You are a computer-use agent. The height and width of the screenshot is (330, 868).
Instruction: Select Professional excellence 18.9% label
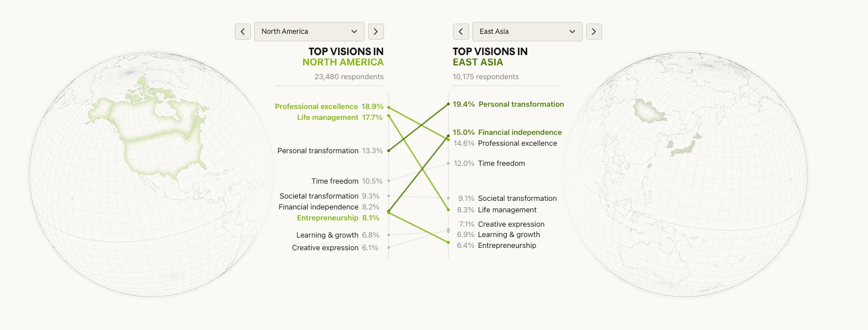pyautogui.click(x=328, y=107)
